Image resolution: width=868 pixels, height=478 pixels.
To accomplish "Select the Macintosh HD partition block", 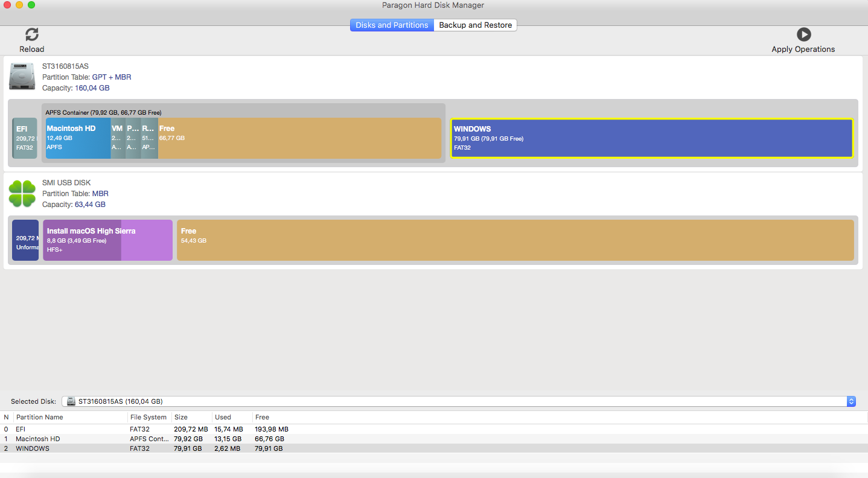I will pos(78,138).
